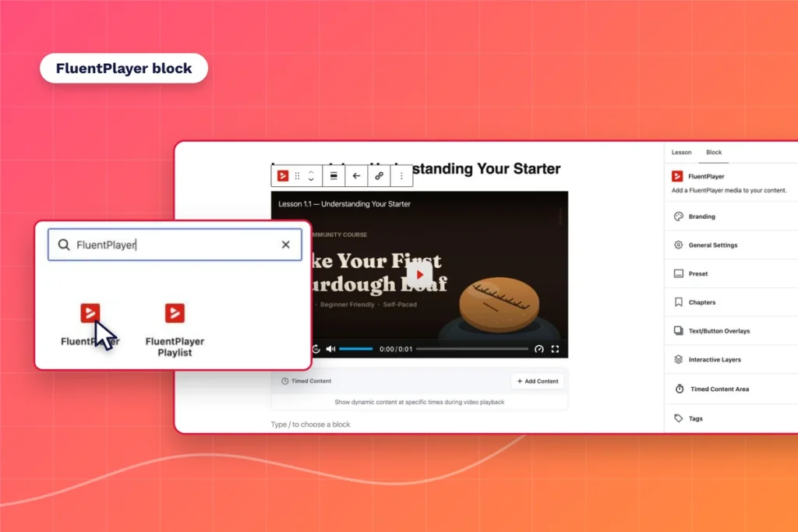The image size is (798, 532).
Task: Click the link icon in block toolbar
Action: click(380, 176)
